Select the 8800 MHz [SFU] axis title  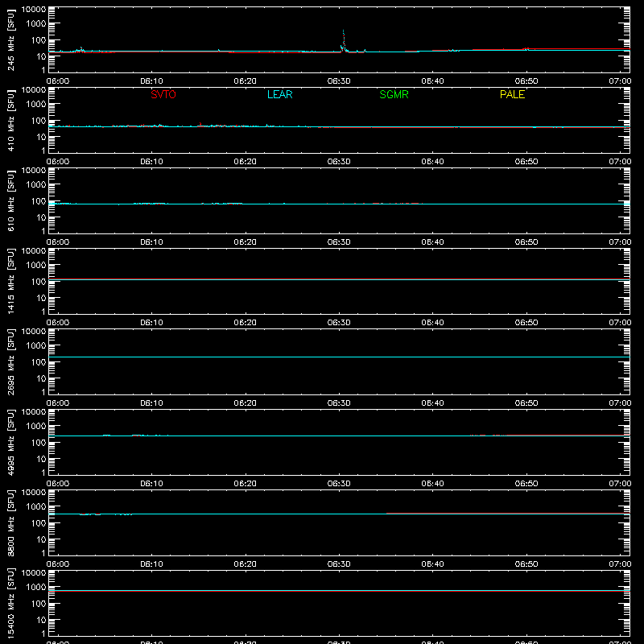pos(11,522)
